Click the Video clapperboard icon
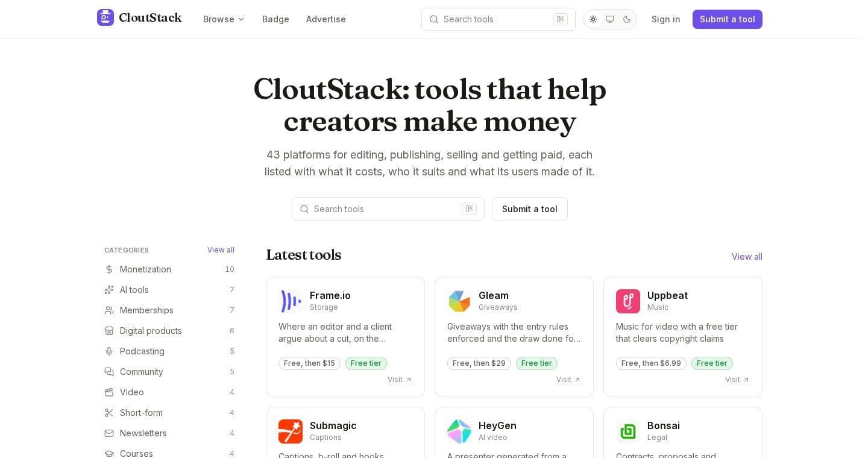The height and width of the screenshot is (458, 868). pos(109,392)
